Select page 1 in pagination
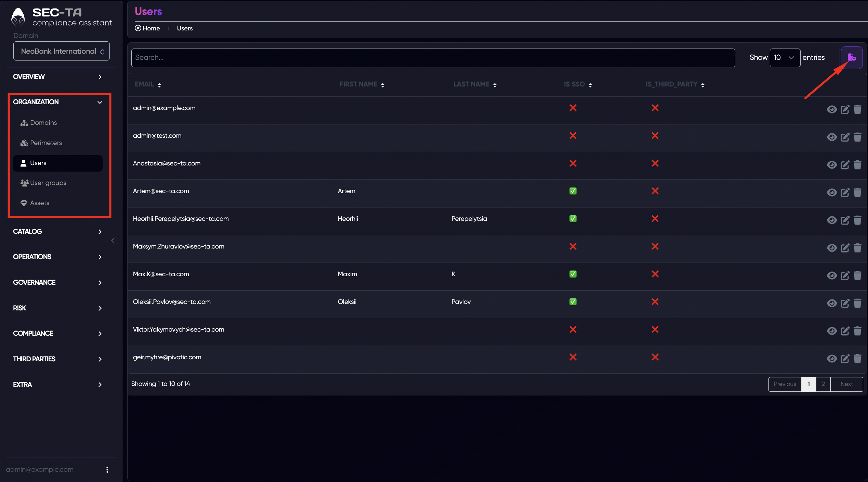Image resolution: width=868 pixels, height=482 pixels. pos(809,384)
